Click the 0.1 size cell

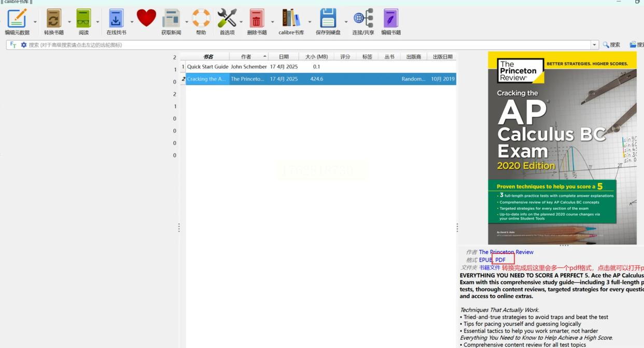tap(316, 67)
